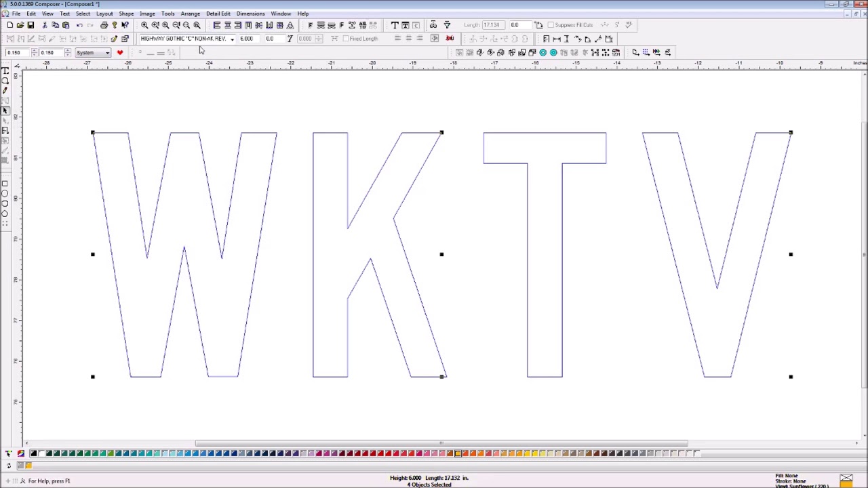The width and height of the screenshot is (868, 488).
Task: Click the slant italic icon beside the 0.0 field
Action: tap(290, 39)
